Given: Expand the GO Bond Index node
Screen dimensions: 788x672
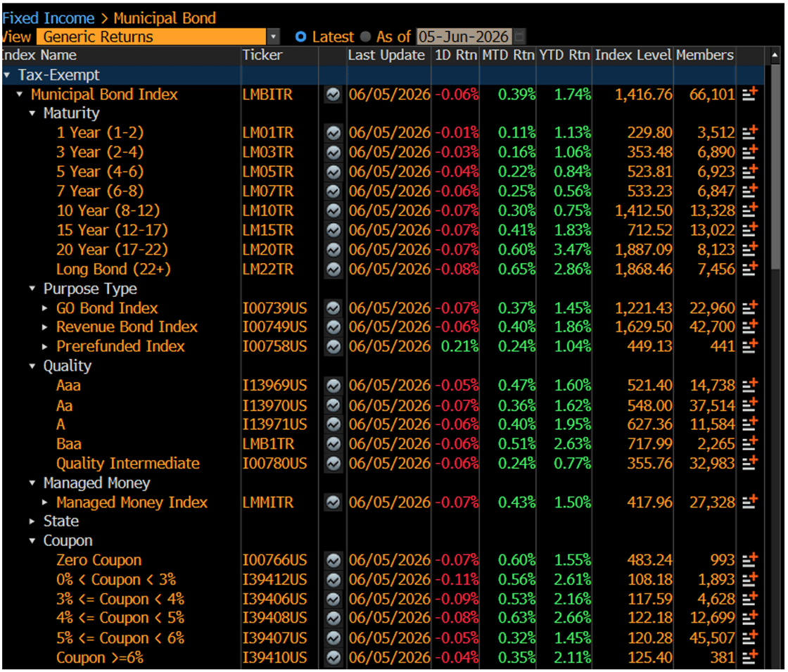Looking at the screenshot, I should [45, 308].
